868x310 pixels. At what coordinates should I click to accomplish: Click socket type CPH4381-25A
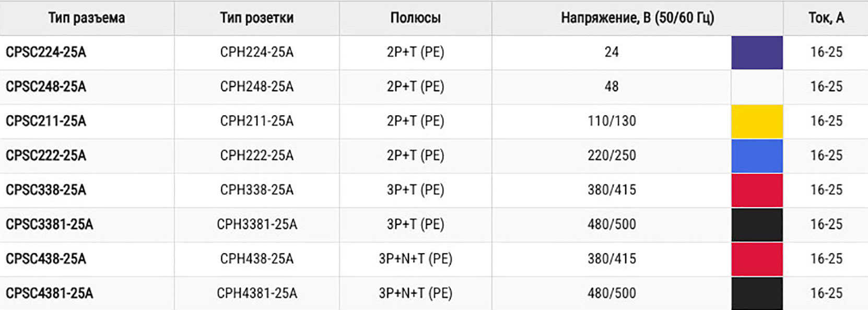point(256,293)
